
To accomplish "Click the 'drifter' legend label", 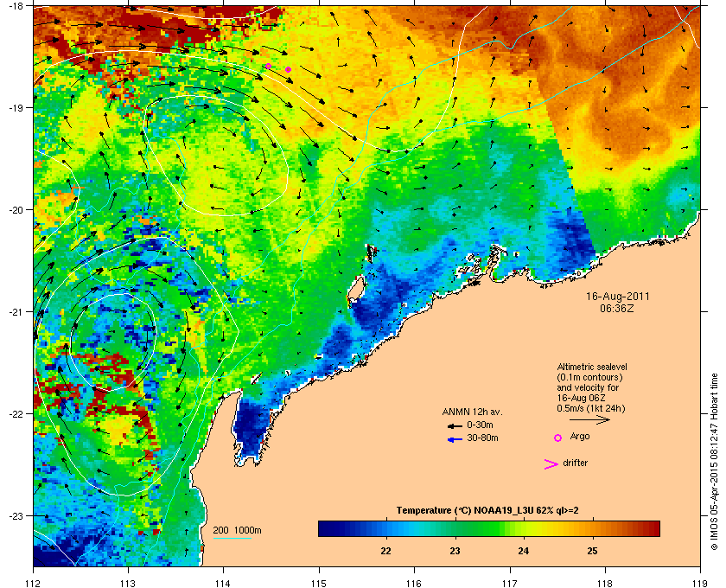I will pyautogui.click(x=575, y=463).
